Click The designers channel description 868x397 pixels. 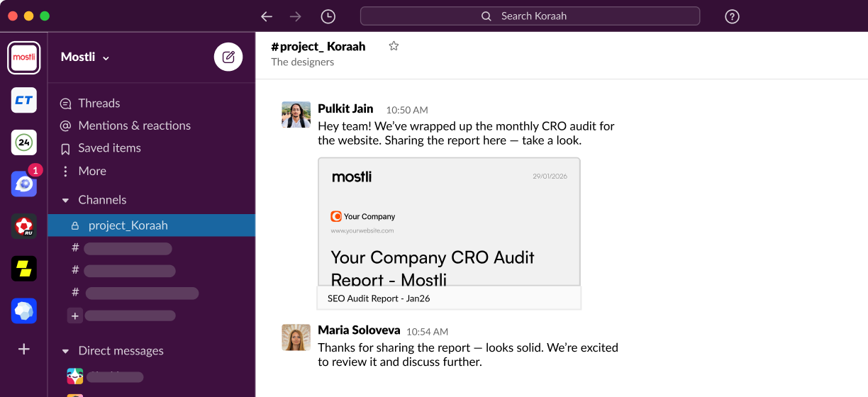[x=302, y=62]
